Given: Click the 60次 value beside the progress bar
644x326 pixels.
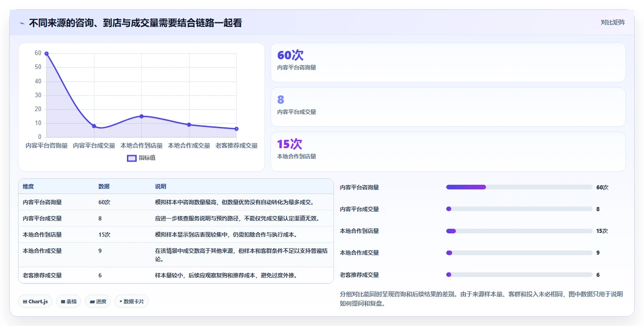Looking at the screenshot, I should coord(602,188).
